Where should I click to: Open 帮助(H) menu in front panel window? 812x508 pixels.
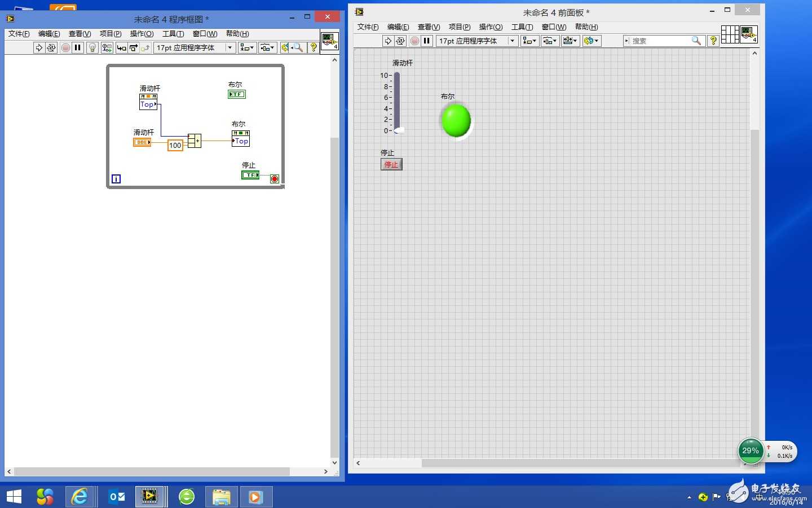(x=586, y=27)
